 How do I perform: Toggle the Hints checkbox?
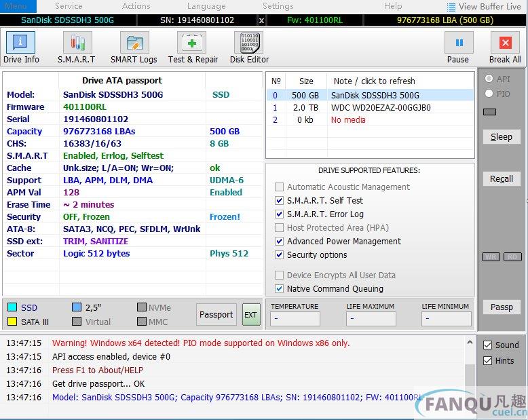487,361
